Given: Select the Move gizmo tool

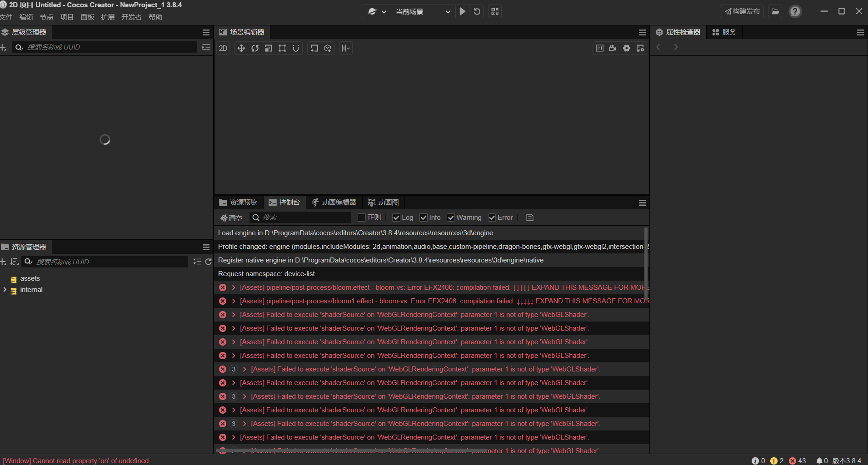Looking at the screenshot, I should (241, 48).
